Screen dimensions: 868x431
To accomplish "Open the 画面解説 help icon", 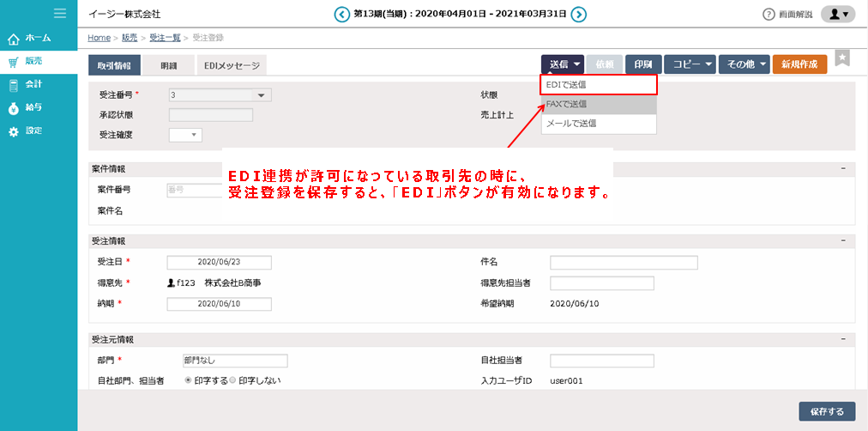I will point(769,15).
